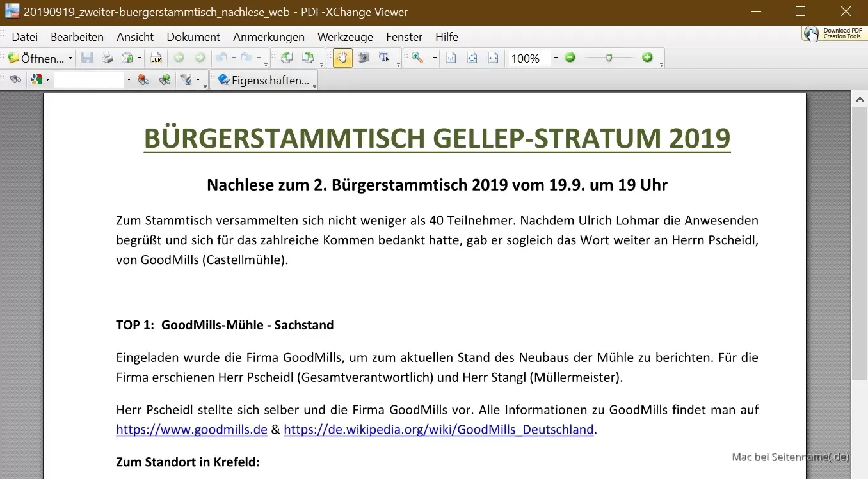The width and height of the screenshot is (868, 479).
Task: Click the printer icon
Action: click(108, 58)
